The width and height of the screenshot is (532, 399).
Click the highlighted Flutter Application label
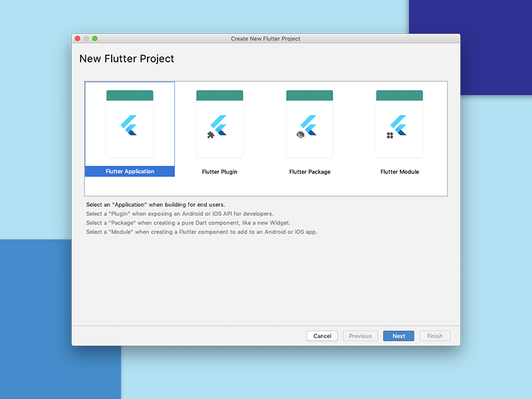pyautogui.click(x=130, y=172)
